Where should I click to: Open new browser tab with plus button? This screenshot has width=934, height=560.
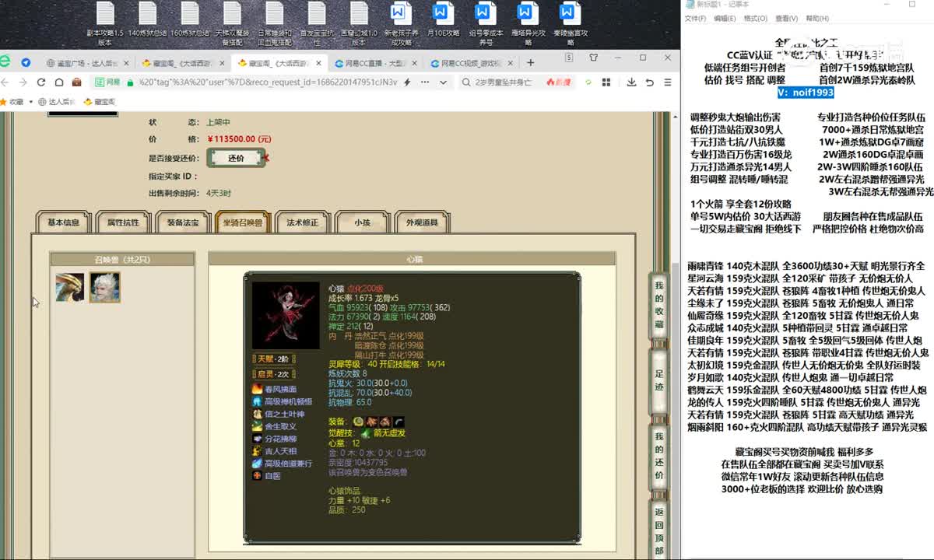530,62
